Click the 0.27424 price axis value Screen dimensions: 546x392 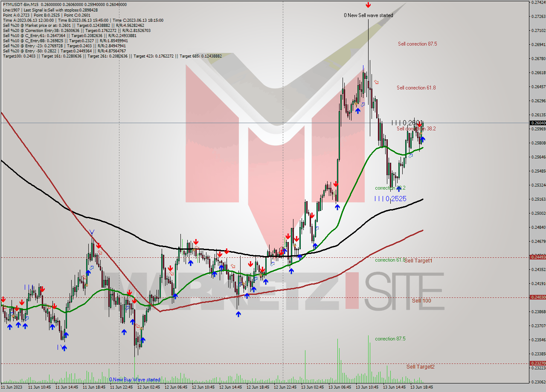tap(539, 3)
